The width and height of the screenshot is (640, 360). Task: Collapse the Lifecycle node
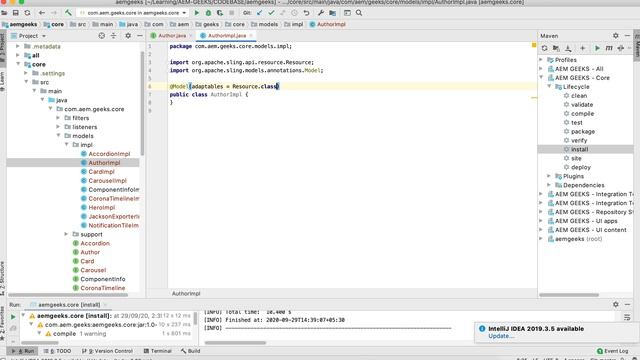549,87
